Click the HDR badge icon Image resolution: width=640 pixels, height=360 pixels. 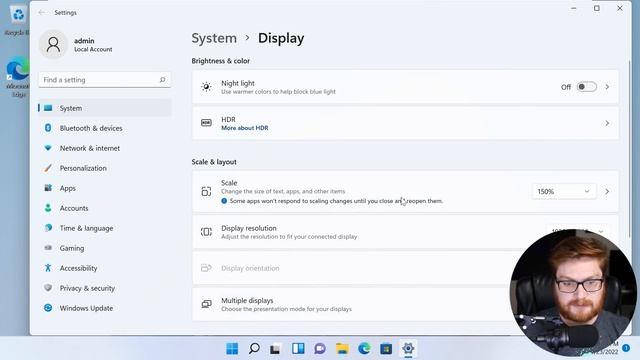(206, 123)
